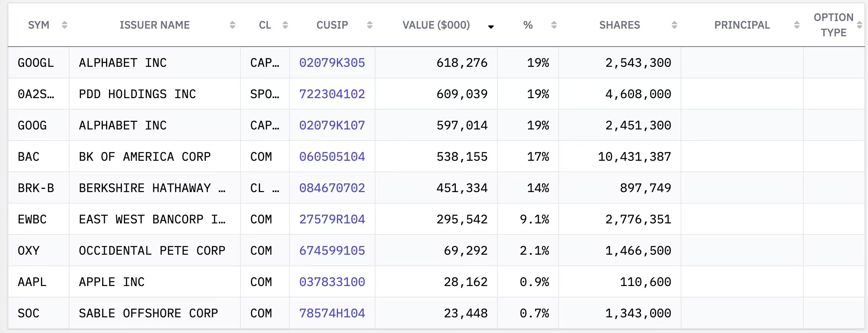The image size is (868, 333).
Task: Open Bank of America CUSIP 060505104
Action: coord(332,157)
